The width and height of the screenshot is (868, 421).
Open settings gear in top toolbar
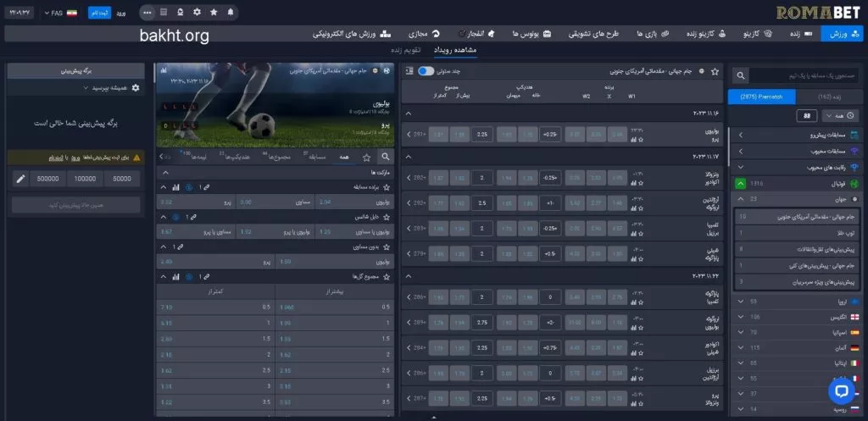click(197, 12)
